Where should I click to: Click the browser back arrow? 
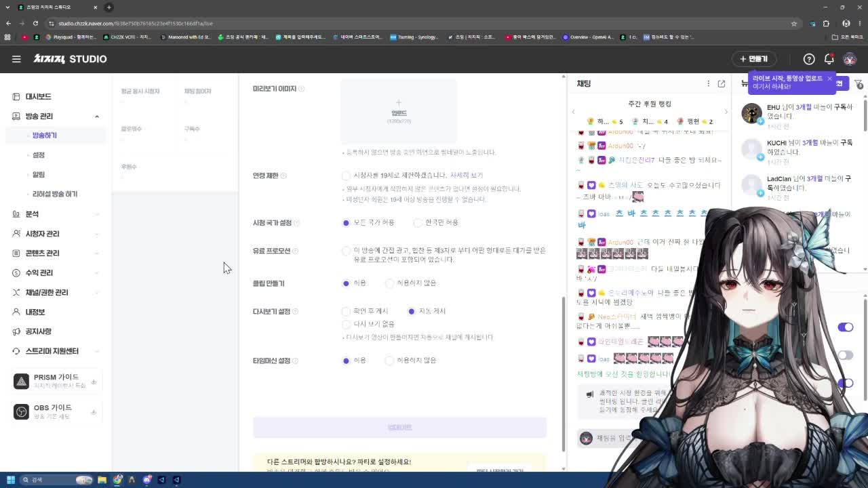coord(8,23)
